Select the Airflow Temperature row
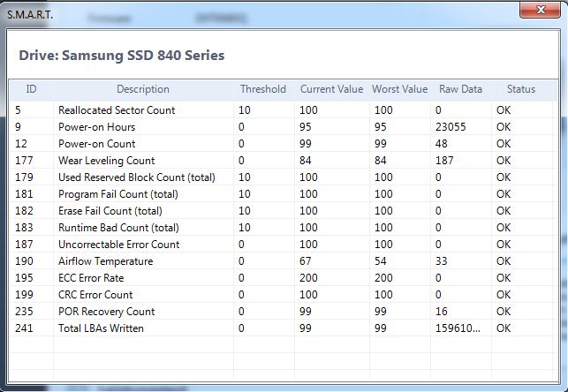The width and height of the screenshot is (568, 392). click(x=284, y=261)
